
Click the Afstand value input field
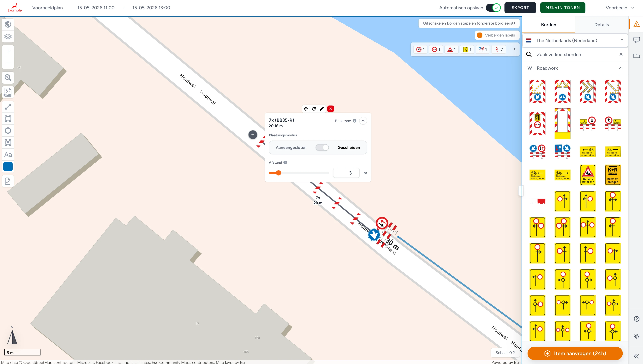click(346, 173)
